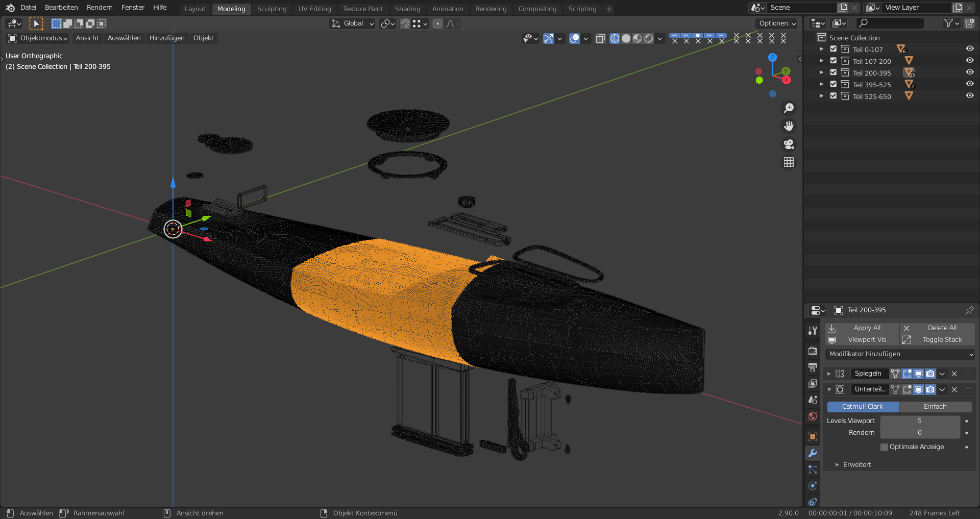This screenshot has width=980, height=519.
Task: Open the Bearbeiten menu
Action: pyautogui.click(x=61, y=8)
